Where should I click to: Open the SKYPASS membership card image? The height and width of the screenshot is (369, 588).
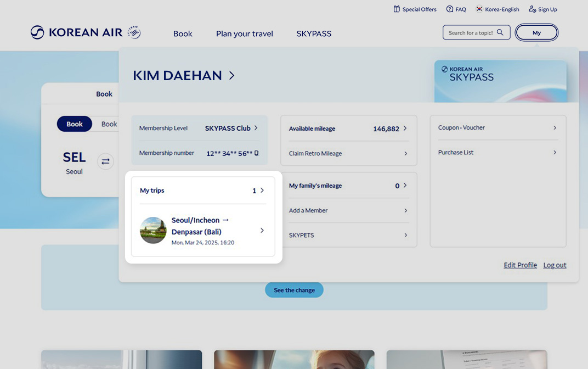500,81
